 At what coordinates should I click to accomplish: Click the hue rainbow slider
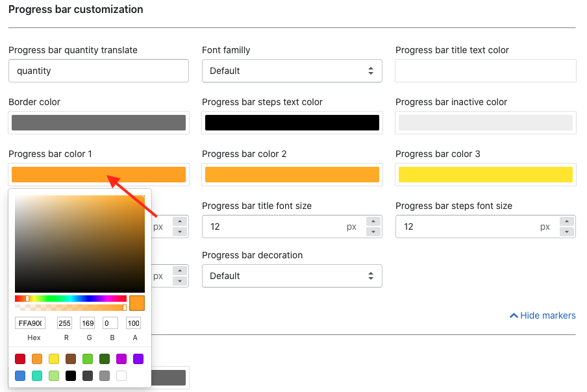pyautogui.click(x=71, y=299)
